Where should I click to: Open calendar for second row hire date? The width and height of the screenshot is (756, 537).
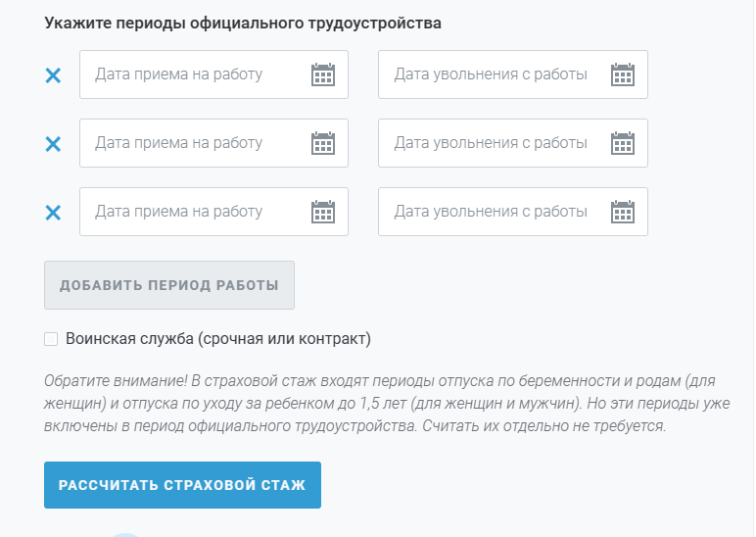tap(323, 143)
